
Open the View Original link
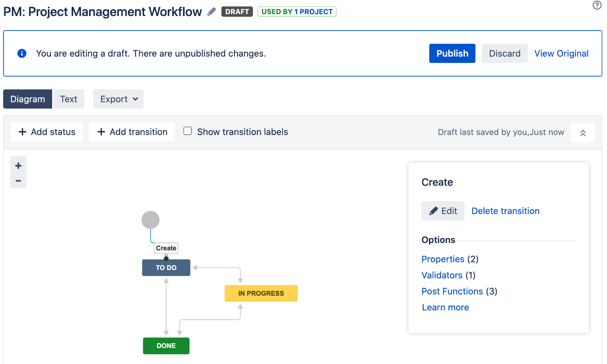[x=561, y=53]
